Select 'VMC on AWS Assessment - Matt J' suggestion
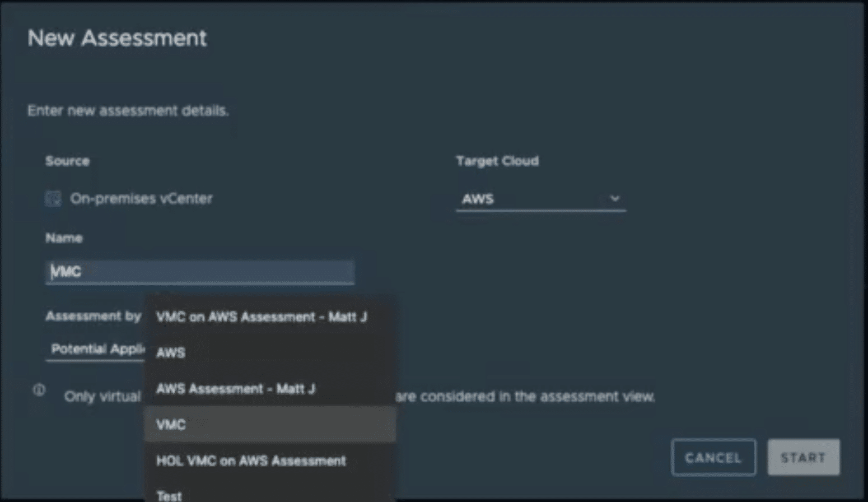This screenshot has height=502, width=868. point(262,317)
